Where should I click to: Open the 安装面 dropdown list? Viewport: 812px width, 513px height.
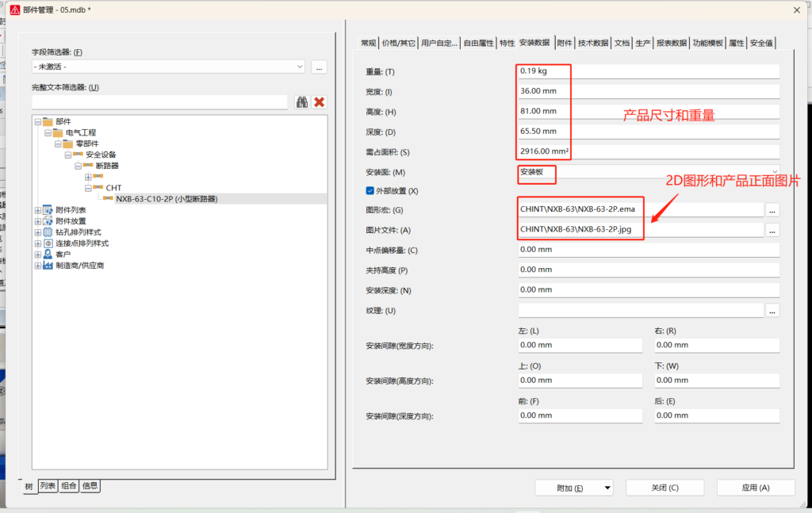pos(773,172)
